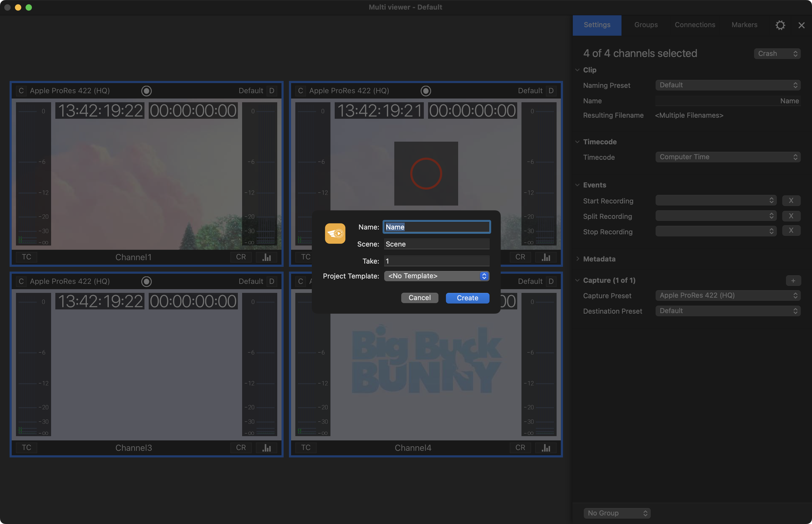Open the audio meters icon for Channel1

(x=267, y=257)
